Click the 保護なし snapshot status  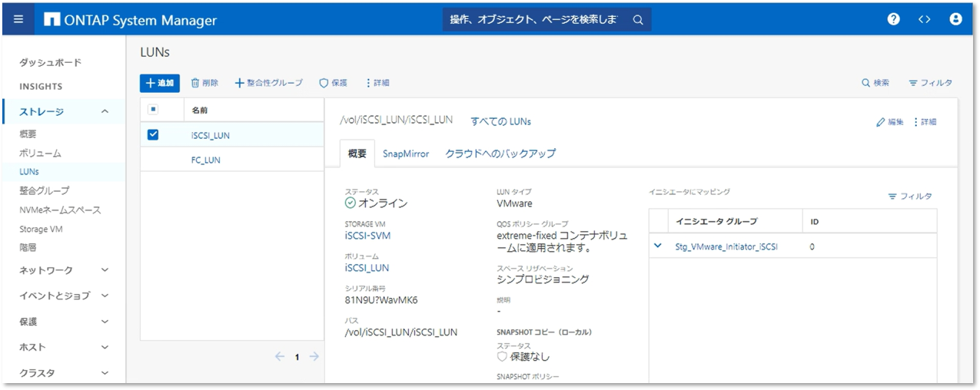(x=530, y=357)
